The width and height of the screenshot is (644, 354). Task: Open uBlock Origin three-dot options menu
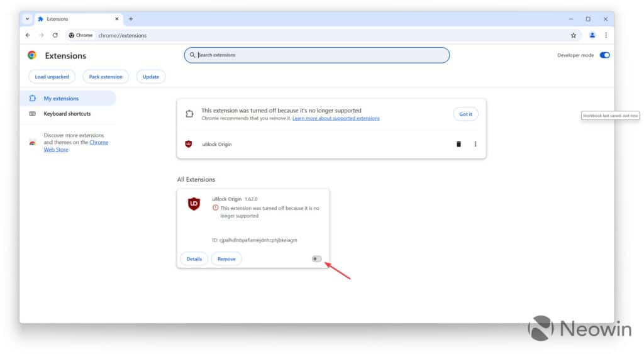pos(475,144)
